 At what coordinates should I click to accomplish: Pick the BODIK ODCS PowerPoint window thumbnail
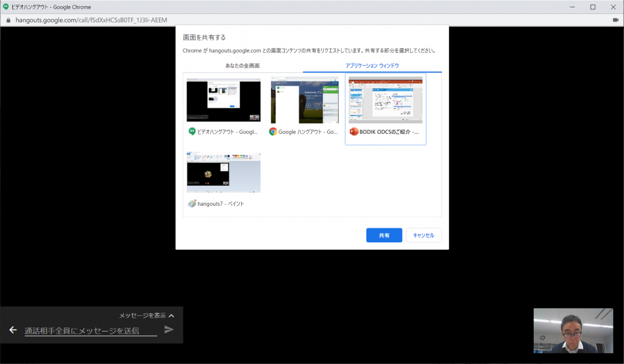click(385, 100)
